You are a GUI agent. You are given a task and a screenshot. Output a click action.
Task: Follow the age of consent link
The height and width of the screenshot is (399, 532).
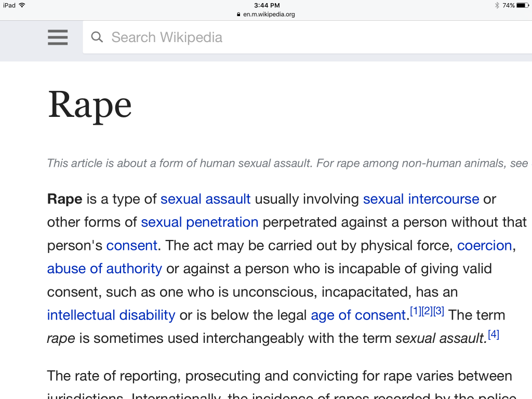tap(358, 315)
